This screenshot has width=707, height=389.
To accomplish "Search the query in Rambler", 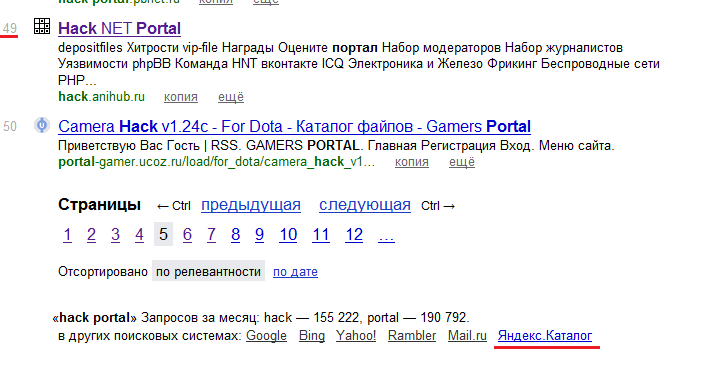I will (412, 336).
